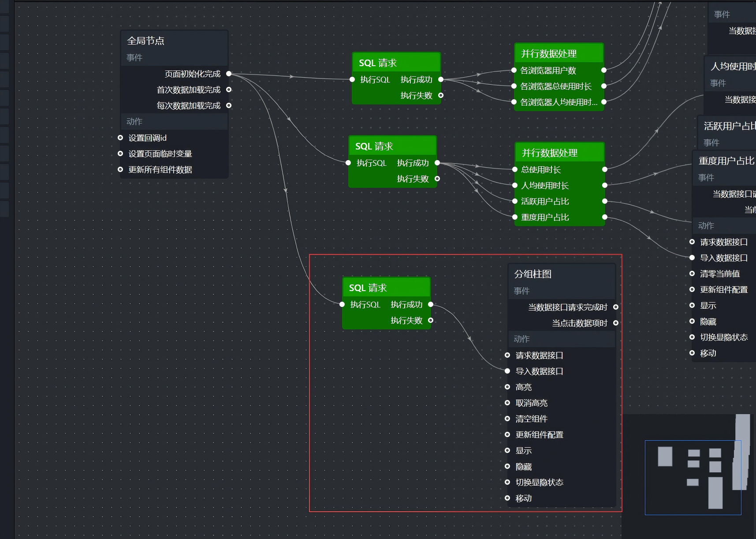Click the 清零当前值 action port
756x539 pixels.
tap(692, 273)
